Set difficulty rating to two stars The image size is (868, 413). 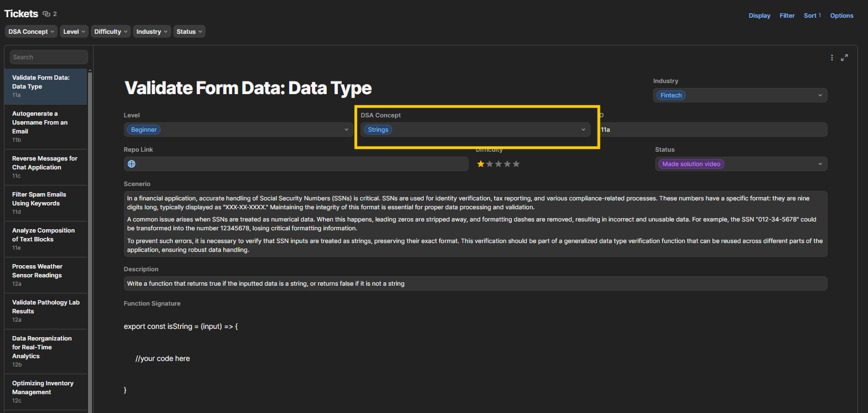tap(490, 164)
